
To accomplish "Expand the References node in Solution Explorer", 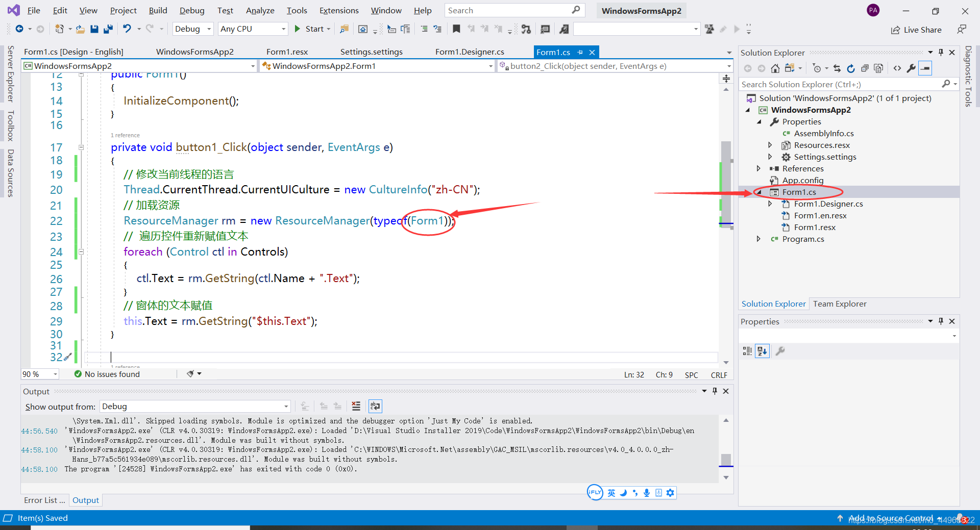I will [759, 168].
